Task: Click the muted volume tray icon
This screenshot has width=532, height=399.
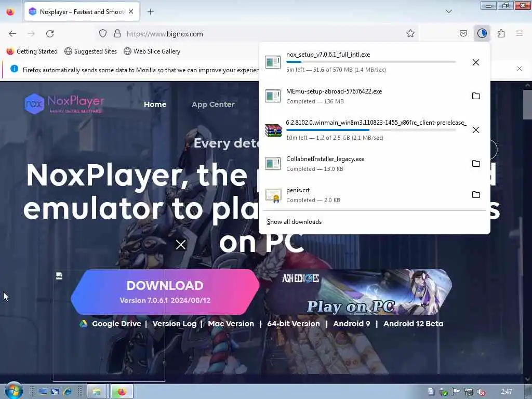Action: [481, 392]
